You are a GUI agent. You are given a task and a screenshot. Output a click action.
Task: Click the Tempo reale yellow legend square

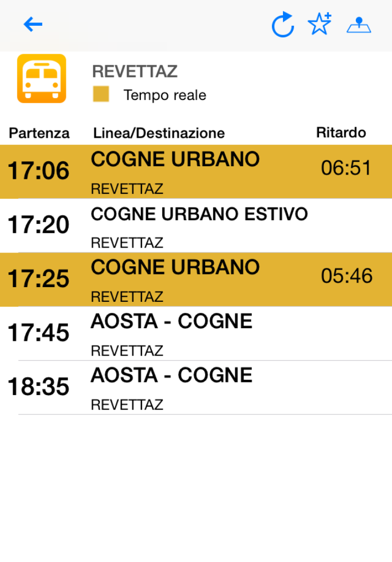point(101,94)
